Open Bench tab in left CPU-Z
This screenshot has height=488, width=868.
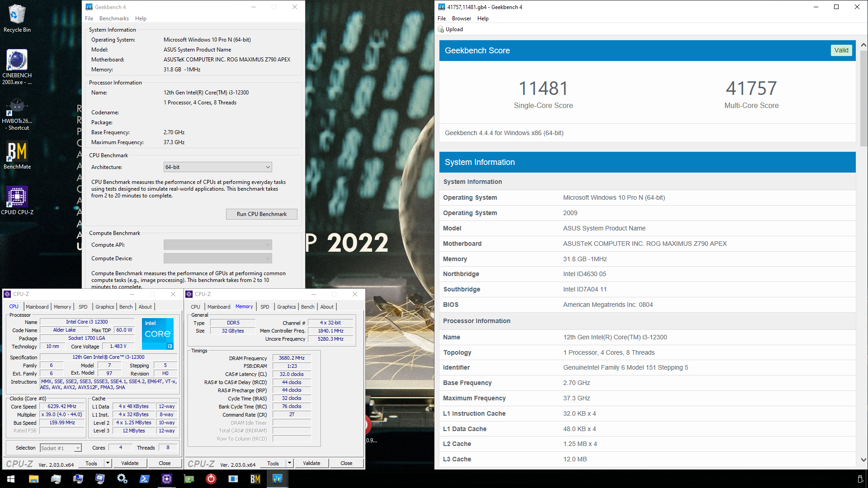[126, 307]
